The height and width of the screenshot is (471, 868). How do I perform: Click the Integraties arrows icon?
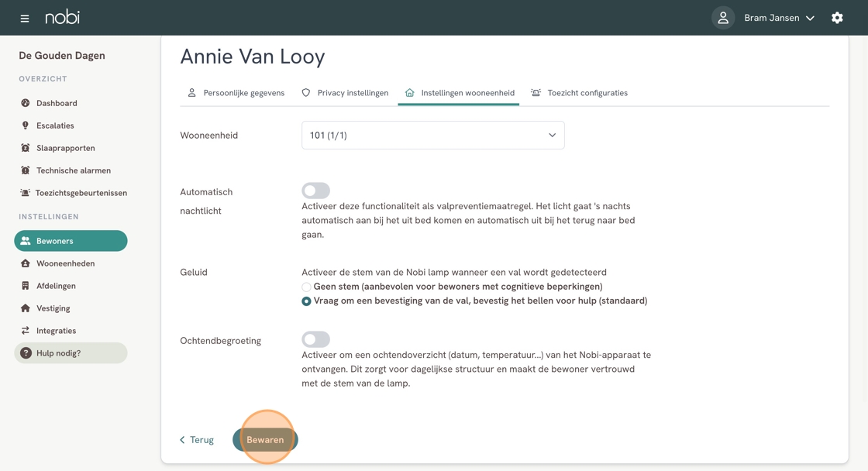coord(26,331)
